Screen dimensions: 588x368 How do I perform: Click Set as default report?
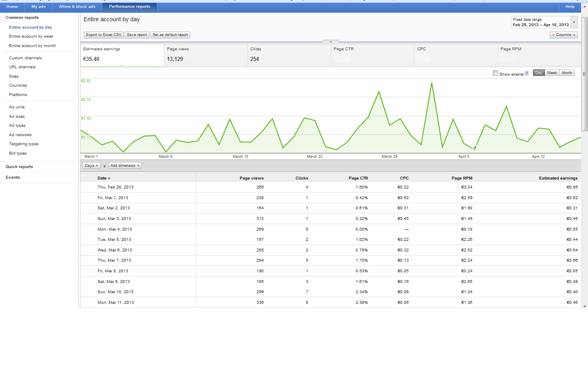[x=170, y=35]
